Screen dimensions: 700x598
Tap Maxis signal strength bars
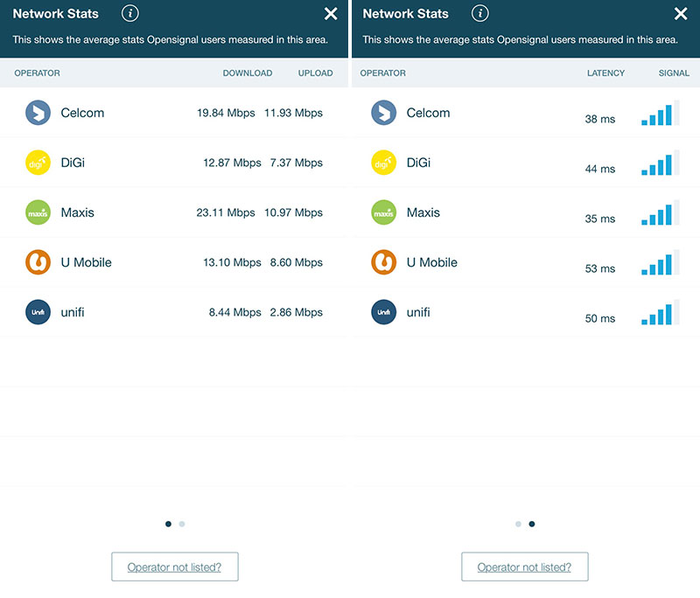[661, 212]
